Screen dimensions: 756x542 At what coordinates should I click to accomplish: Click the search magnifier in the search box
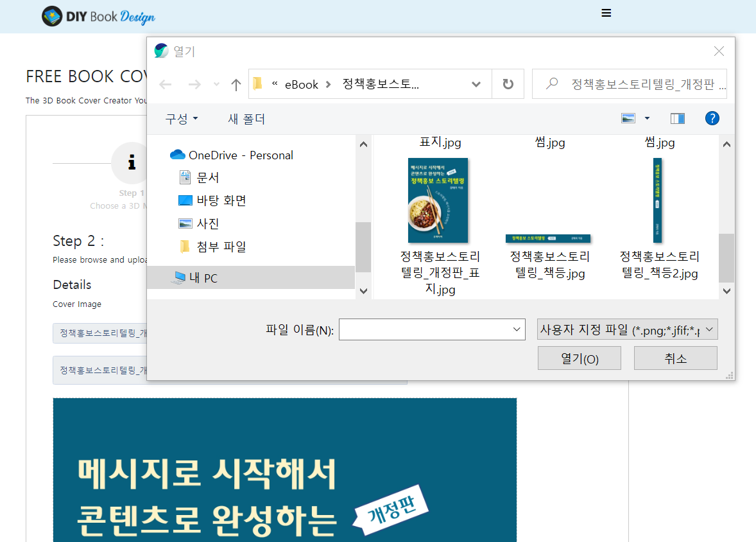tap(551, 83)
